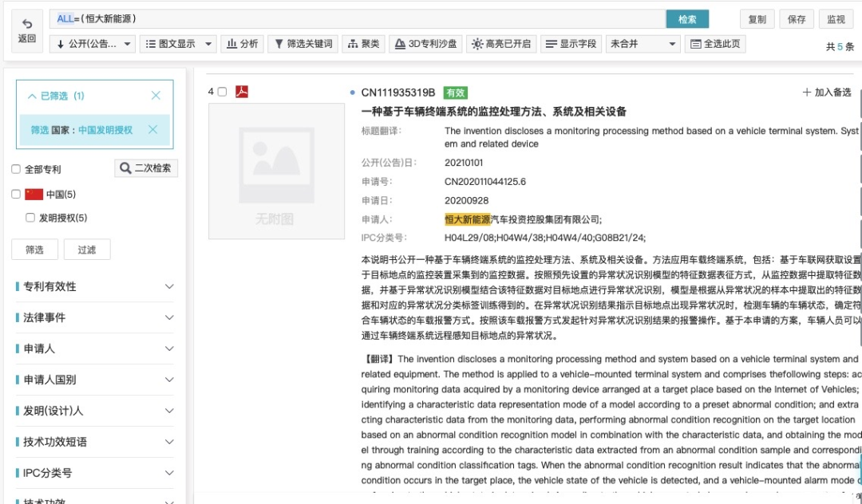
Task: Expand the 专利有效性 filter section
Action: tap(94, 286)
